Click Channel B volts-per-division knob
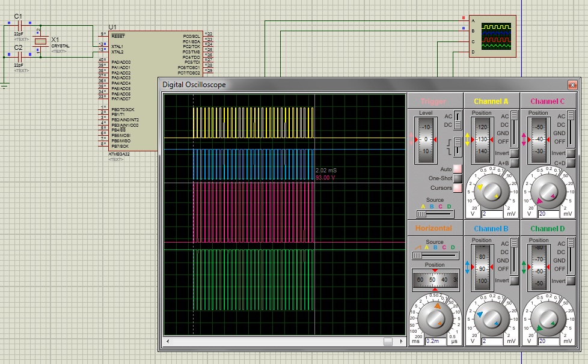 [x=491, y=319]
